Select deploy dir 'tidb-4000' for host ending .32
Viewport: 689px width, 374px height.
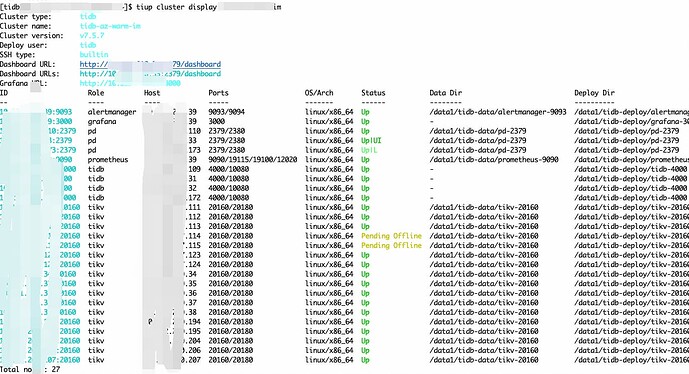(631, 189)
